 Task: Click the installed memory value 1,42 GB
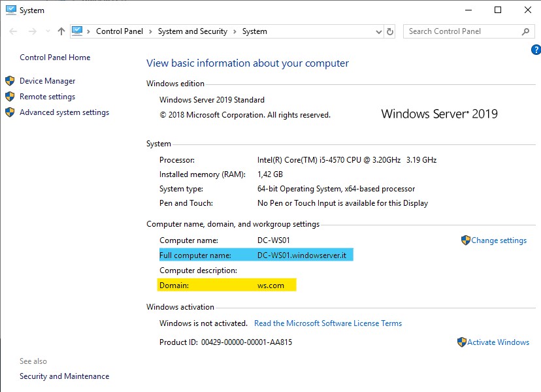coord(270,174)
